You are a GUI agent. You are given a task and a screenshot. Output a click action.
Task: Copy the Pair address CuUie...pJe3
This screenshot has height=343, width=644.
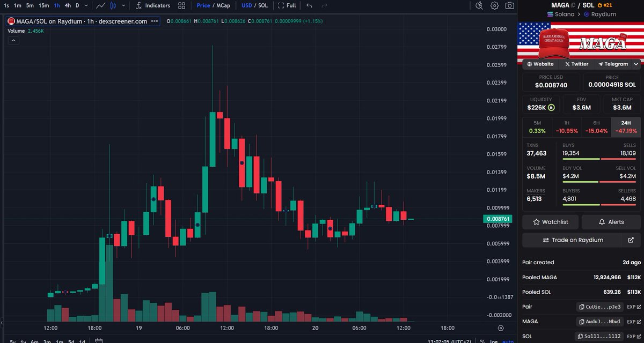click(601, 307)
